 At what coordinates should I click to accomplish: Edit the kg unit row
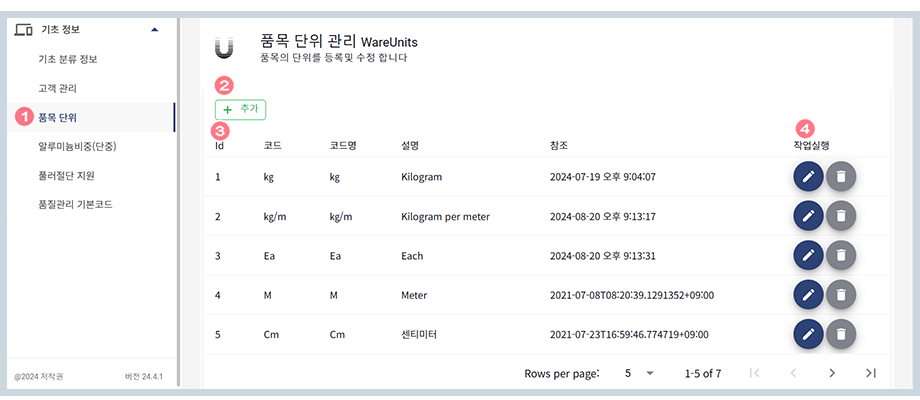pos(808,177)
